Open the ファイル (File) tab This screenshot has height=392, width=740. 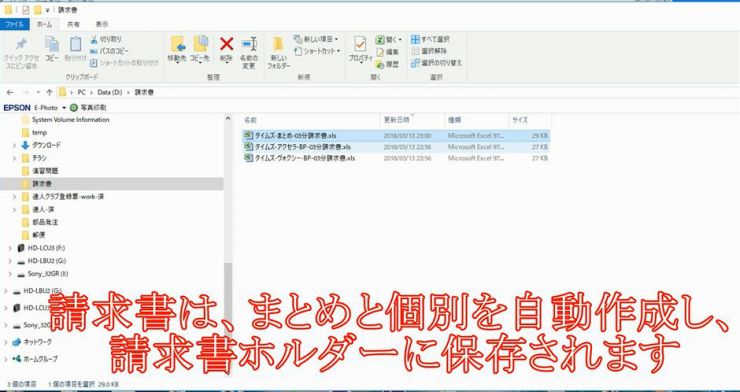point(15,24)
